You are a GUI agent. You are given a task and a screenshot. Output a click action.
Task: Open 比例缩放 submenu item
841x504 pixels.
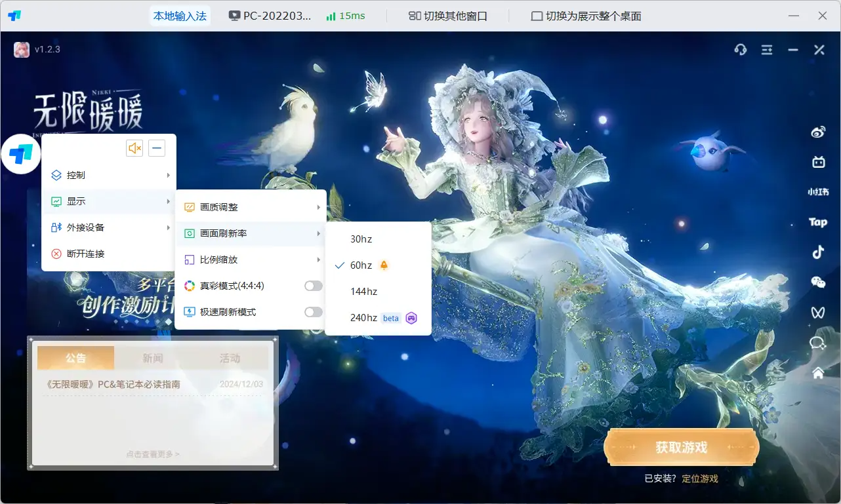click(251, 260)
